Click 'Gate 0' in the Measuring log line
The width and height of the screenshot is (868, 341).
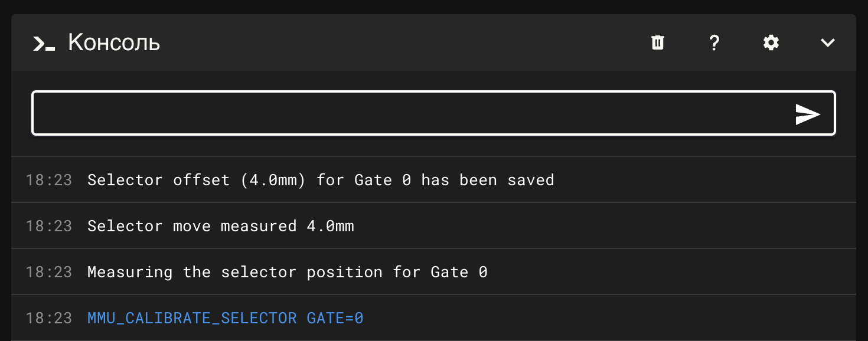[459, 272]
